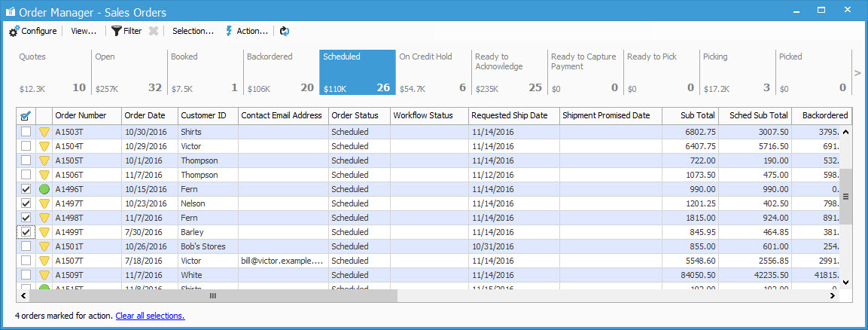Click the Order Status column header
The height and width of the screenshot is (330, 868).
[x=359, y=116]
